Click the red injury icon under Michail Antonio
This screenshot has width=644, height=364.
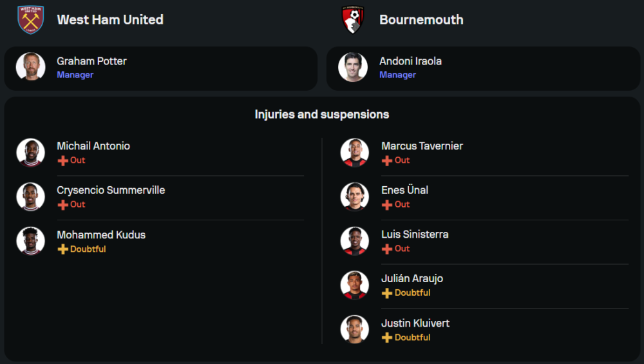pyautogui.click(x=62, y=160)
